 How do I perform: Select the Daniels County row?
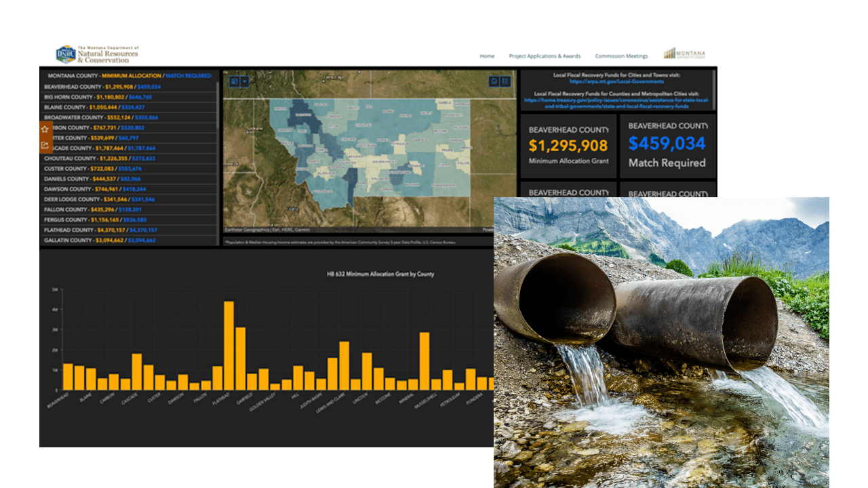pos(129,179)
